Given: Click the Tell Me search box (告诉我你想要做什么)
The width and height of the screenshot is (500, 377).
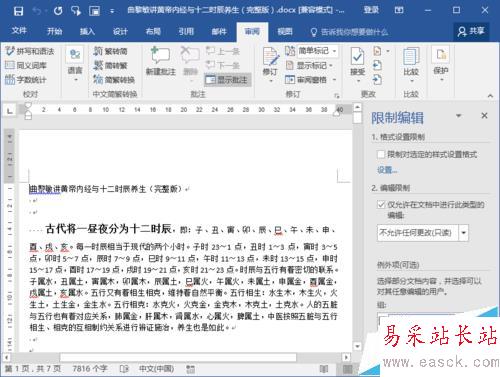Looking at the screenshot, I should (x=350, y=32).
